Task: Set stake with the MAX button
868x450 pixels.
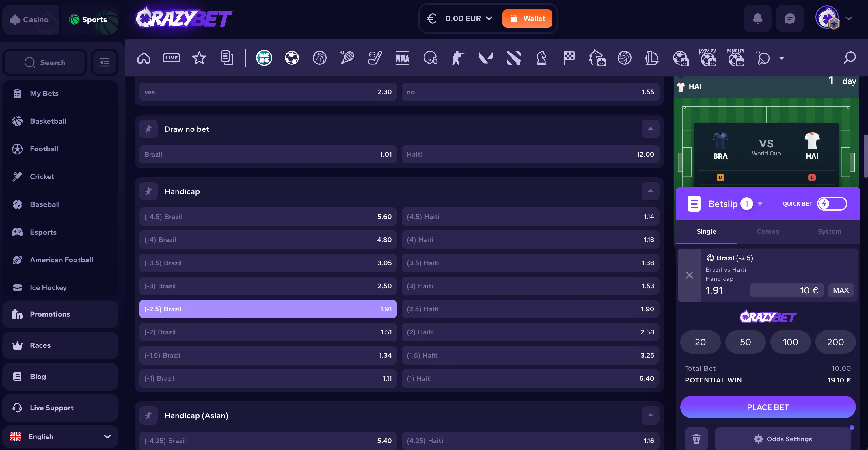Action: (x=841, y=290)
